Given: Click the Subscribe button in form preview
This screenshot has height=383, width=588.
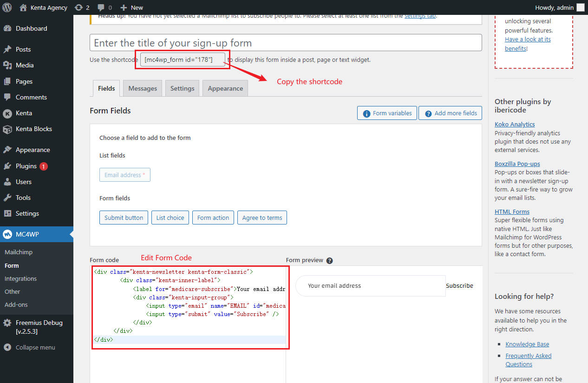Looking at the screenshot, I should tap(460, 286).
